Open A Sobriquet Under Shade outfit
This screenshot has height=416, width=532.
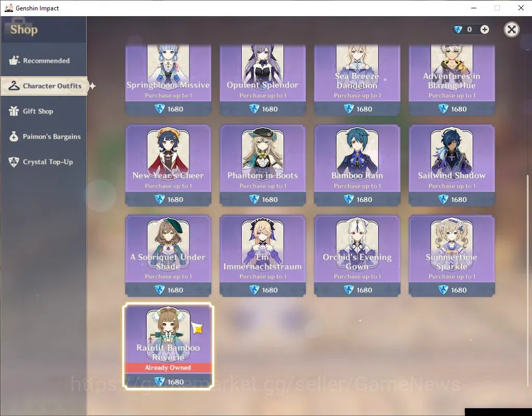[x=168, y=256]
